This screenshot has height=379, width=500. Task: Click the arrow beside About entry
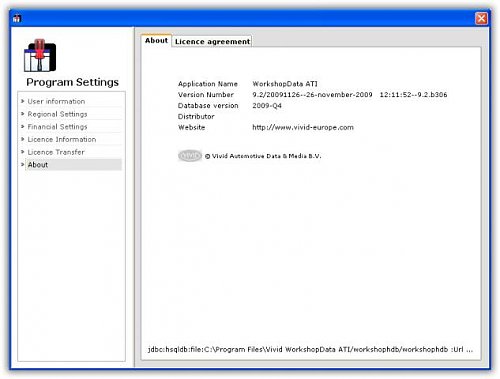(23, 164)
